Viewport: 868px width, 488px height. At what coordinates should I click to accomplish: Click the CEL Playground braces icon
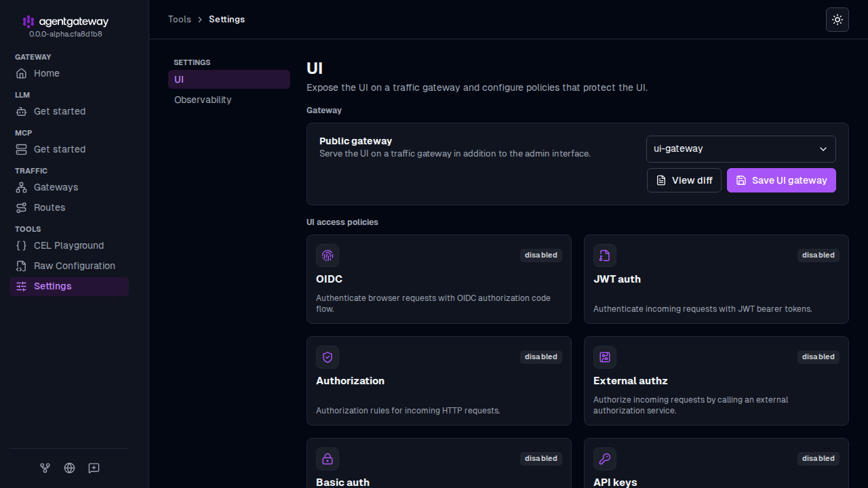pyautogui.click(x=22, y=245)
